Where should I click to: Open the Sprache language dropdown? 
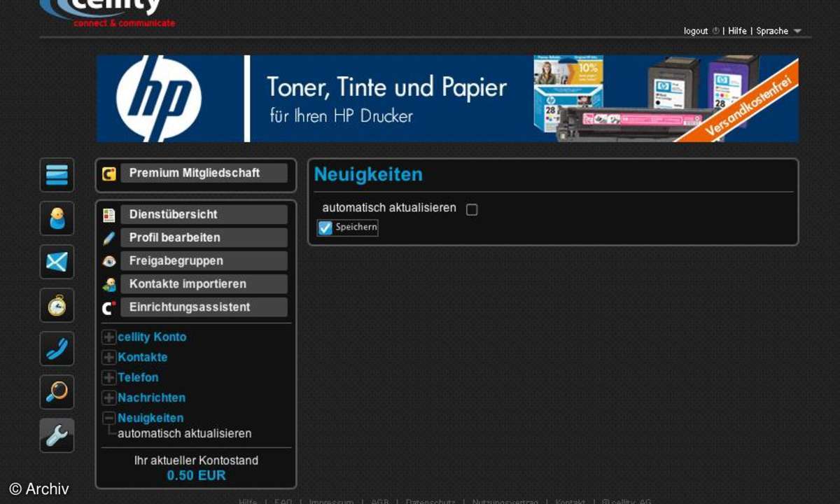779,31
